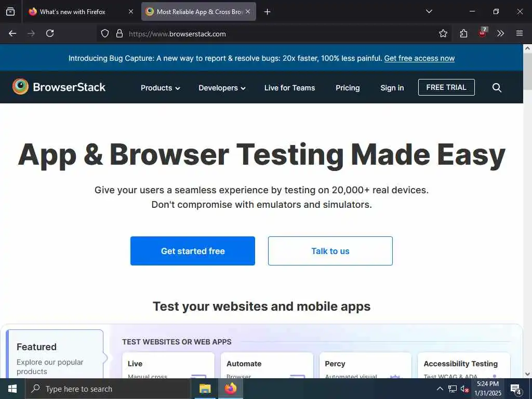Click the page vertical scrollbar thumb
This screenshot has width=532, height=399.
528,71
